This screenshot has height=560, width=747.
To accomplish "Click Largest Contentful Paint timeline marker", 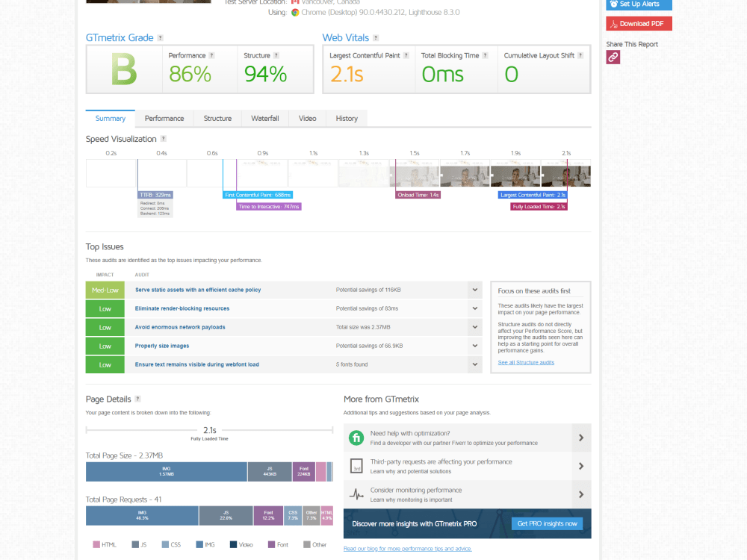I will (x=533, y=195).
